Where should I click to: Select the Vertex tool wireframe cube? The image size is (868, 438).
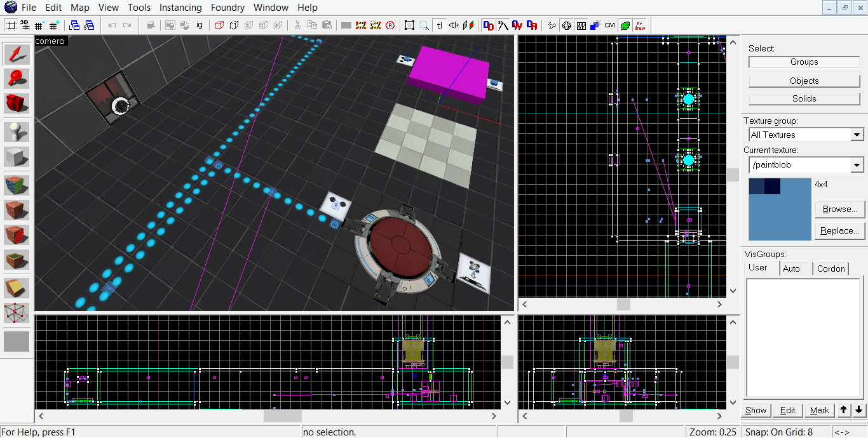[x=17, y=312]
